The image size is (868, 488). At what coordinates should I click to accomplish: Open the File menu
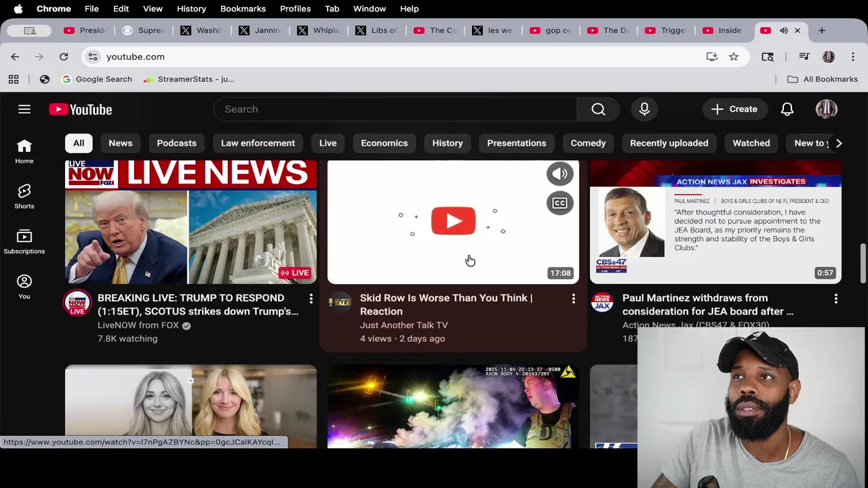(x=92, y=9)
